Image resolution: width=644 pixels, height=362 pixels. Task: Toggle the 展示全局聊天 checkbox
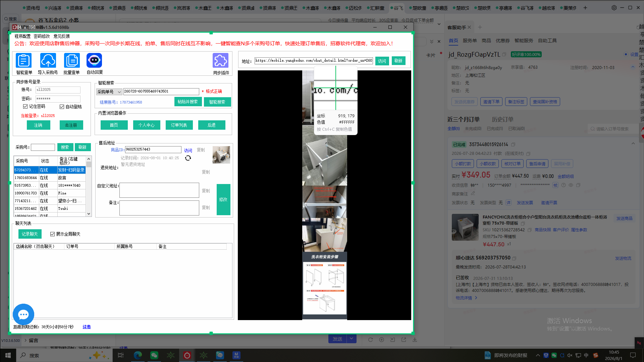click(x=52, y=234)
